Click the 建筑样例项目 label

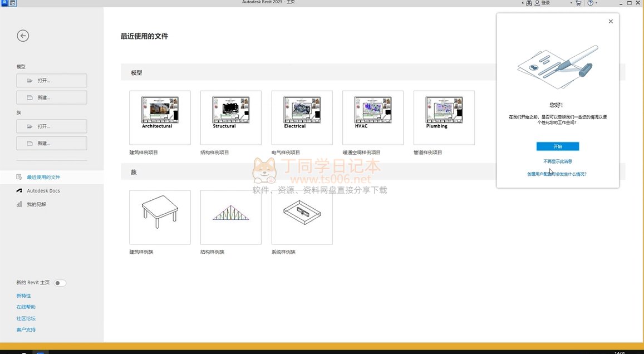[144, 153]
